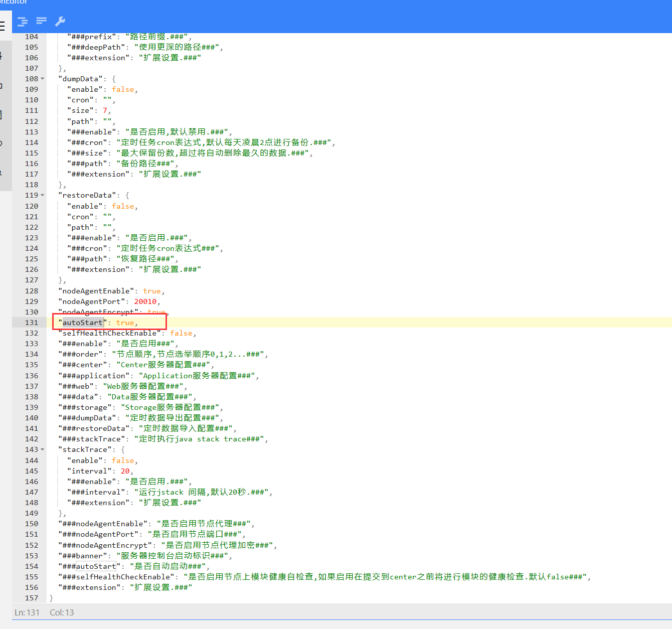Click the false value of selfHealthCheckEnable
Screen dimensions: 672x629
click(181, 333)
